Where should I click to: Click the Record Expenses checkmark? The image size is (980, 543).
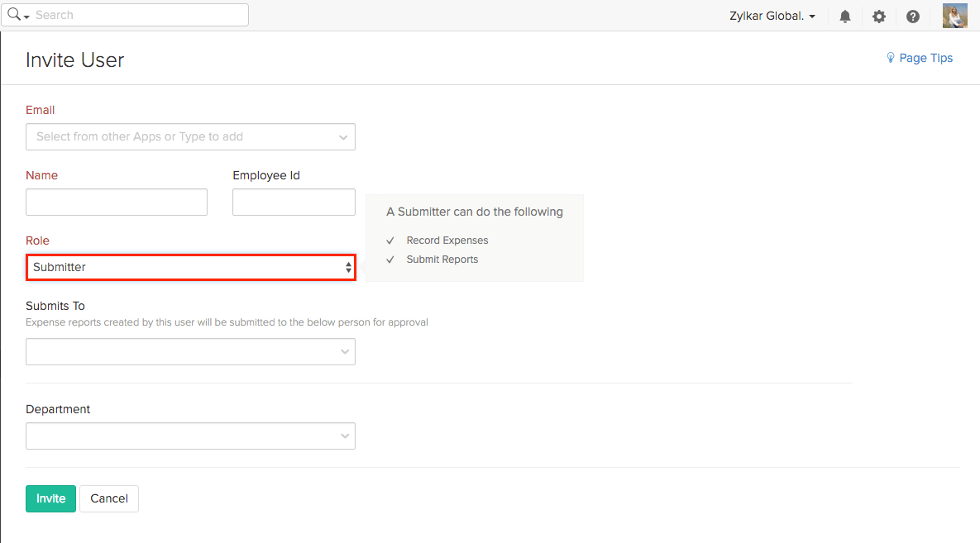click(390, 241)
